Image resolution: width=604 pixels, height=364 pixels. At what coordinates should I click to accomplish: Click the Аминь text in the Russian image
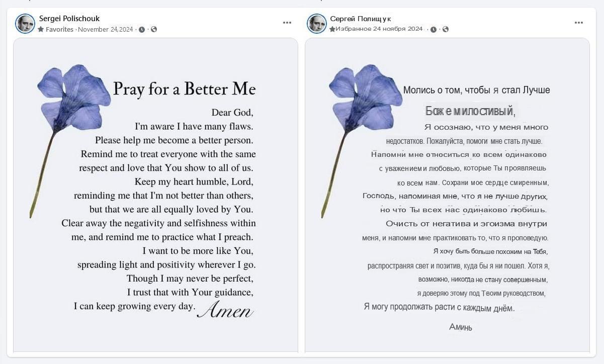461,327
